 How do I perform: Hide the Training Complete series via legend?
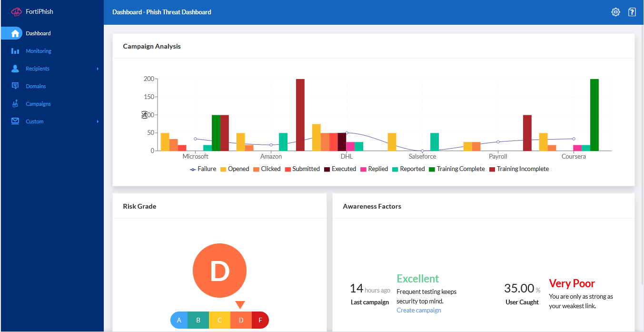pos(457,169)
